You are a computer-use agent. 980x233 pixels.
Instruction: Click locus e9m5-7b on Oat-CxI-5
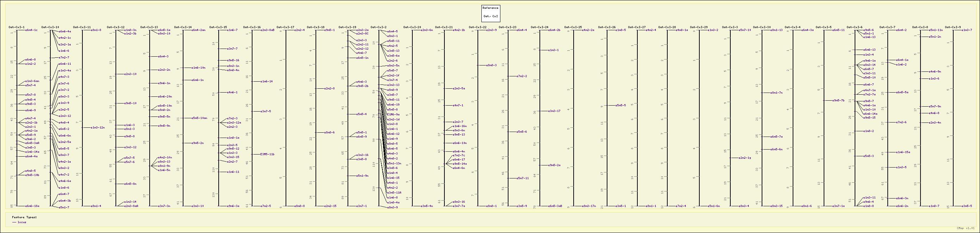pyautogui.click(x=838, y=101)
